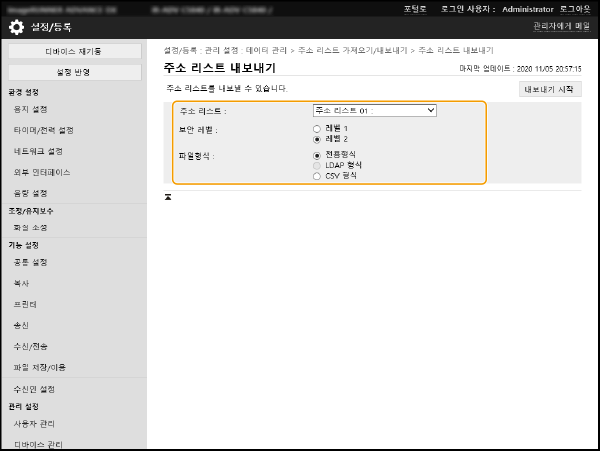Open the 주소 리스트 01 dropdown
This screenshot has height=451, width=600.
click(374, 111)
